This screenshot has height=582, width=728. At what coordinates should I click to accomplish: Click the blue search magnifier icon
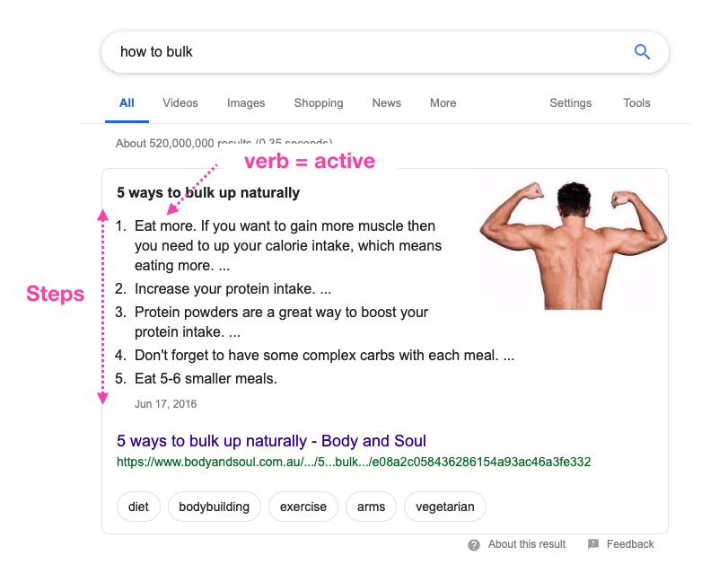[642, 52]
